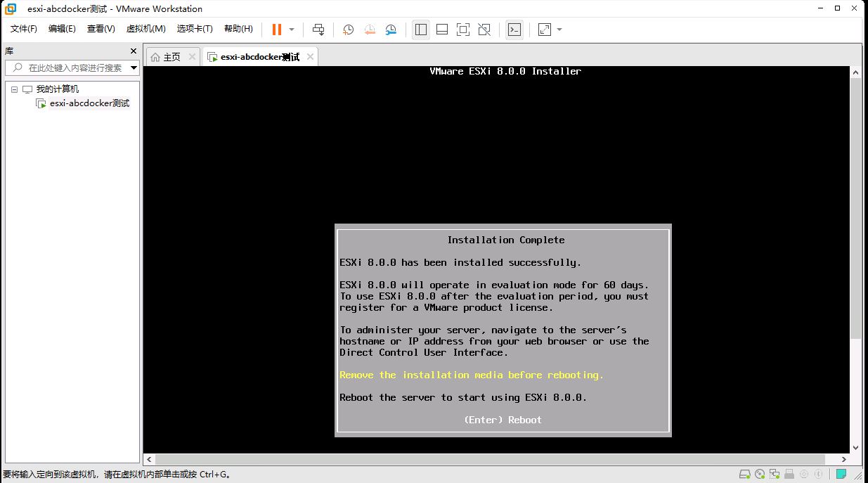This screenshot has height=483, width=868.
Task: Open the library search filter dropdown
Action: [134, 67]
